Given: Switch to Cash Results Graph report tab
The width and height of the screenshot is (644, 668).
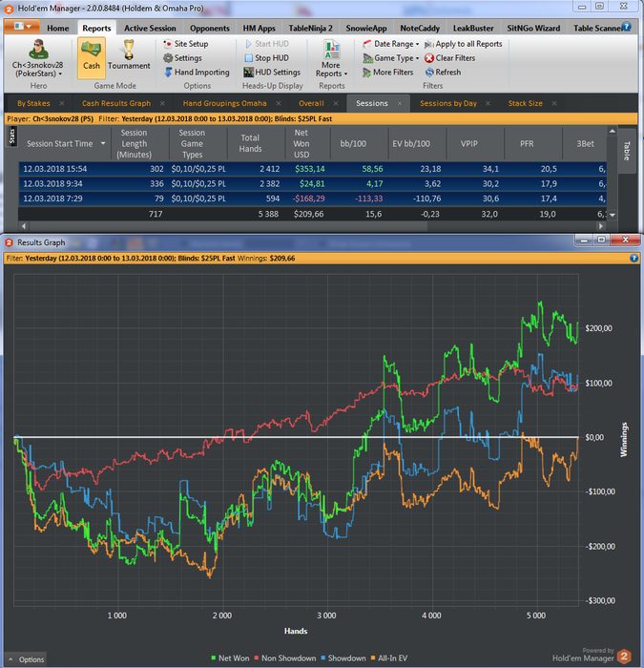Looking at the screenshot, I should click(x=116, y=103).
